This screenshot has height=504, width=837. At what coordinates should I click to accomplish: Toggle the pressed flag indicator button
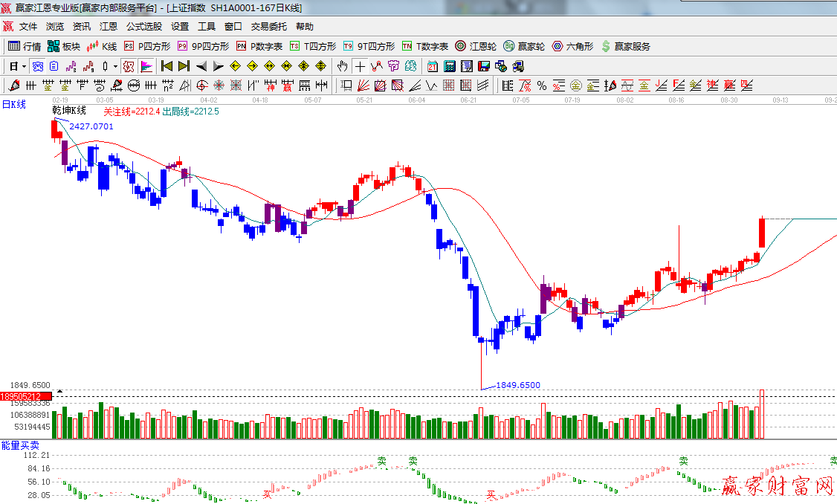coord(146,66)
